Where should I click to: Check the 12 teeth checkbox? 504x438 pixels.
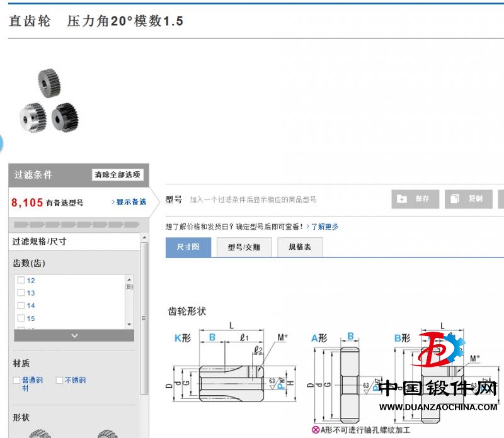pos(21,281)
